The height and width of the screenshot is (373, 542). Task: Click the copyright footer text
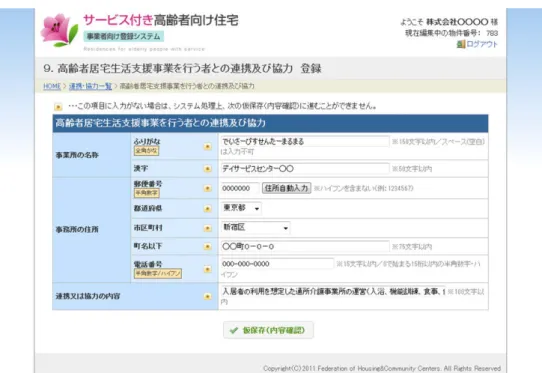point(382,369)
